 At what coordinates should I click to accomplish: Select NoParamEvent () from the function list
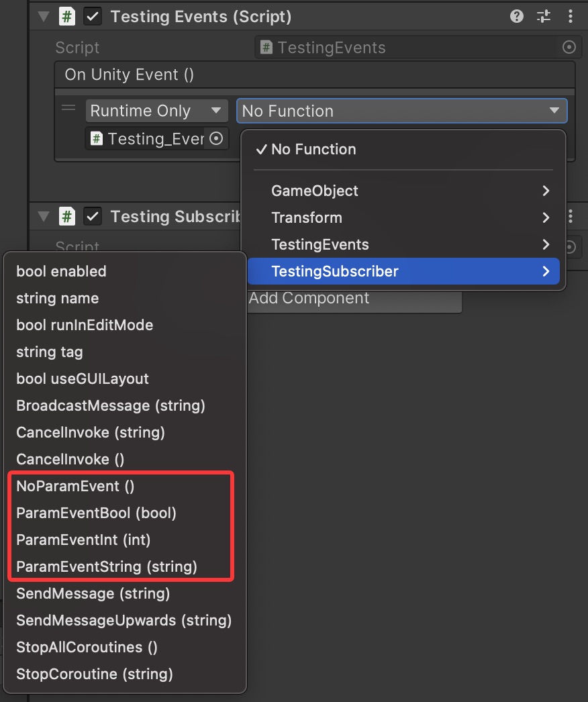75,486
